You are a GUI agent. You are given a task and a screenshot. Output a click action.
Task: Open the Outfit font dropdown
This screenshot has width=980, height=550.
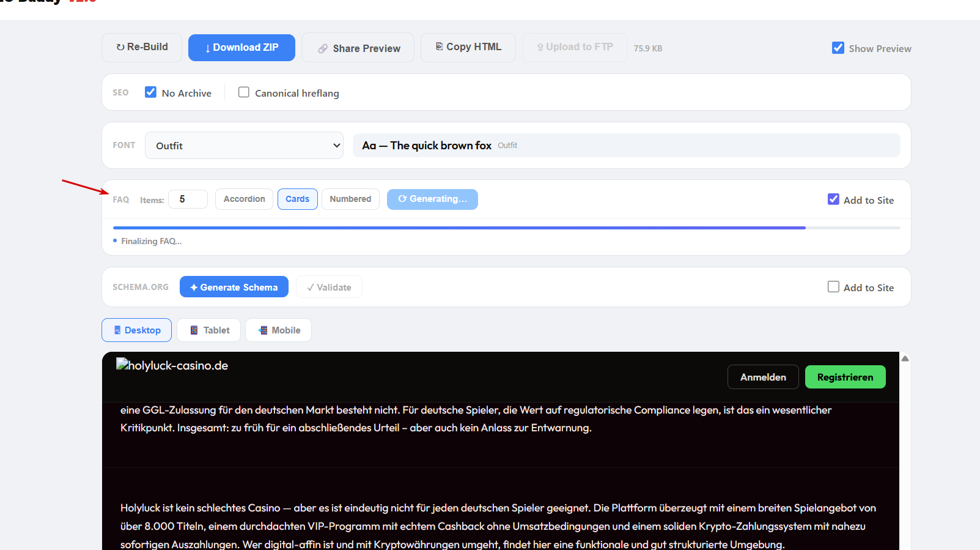[x=244, y=146]
